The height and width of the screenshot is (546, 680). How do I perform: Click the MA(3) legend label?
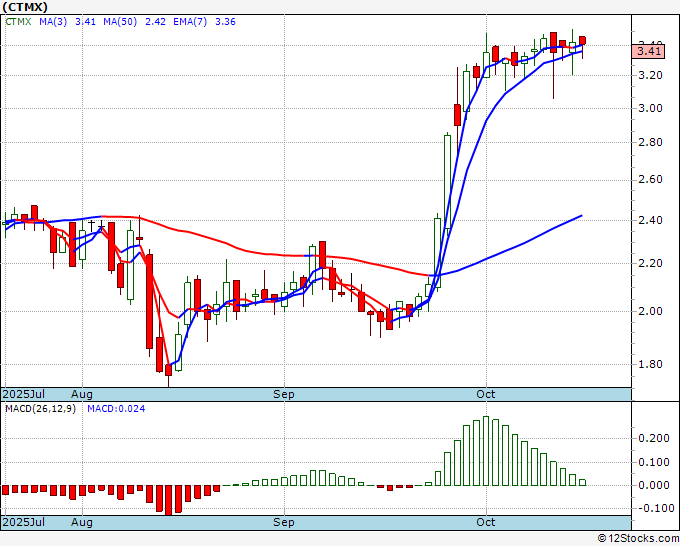tap(53, 22)
